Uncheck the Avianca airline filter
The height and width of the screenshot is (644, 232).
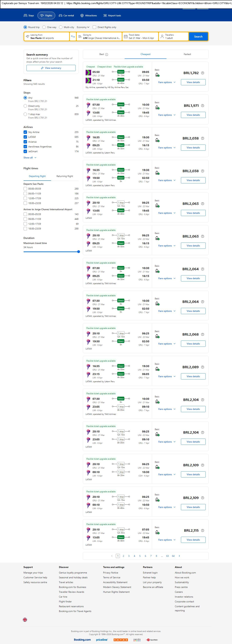pyautogui.click(x=25, y=142)
